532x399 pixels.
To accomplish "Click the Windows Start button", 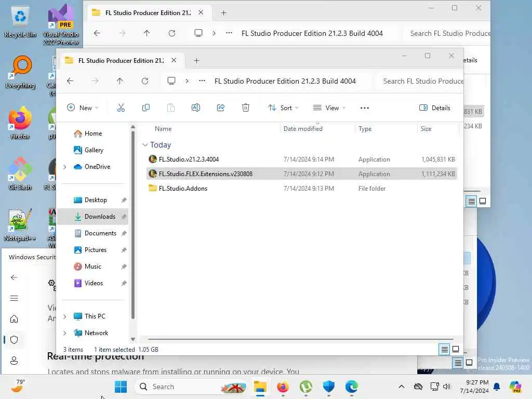I will (121, 387).
